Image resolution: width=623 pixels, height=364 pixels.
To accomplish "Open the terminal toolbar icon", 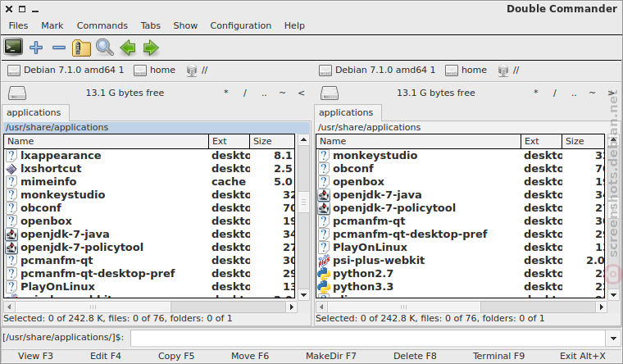I will tap(13, 48).
